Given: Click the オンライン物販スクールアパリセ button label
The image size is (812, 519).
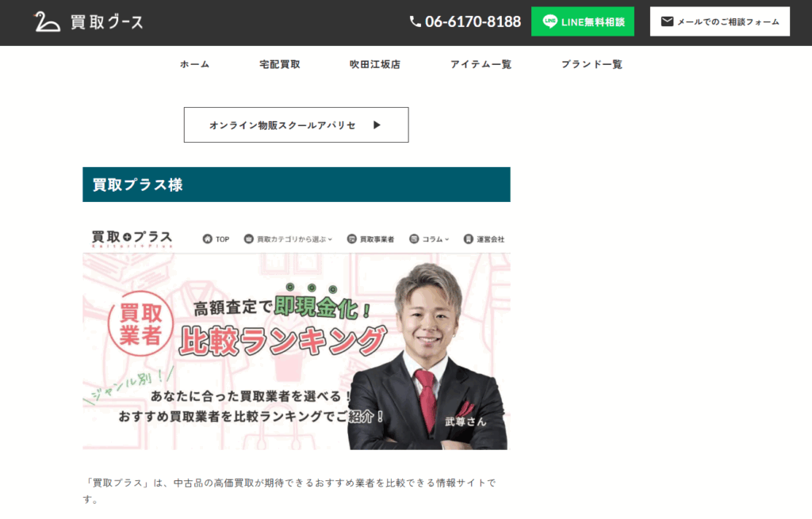Looking at the screenshot, I should click(282, 125).
